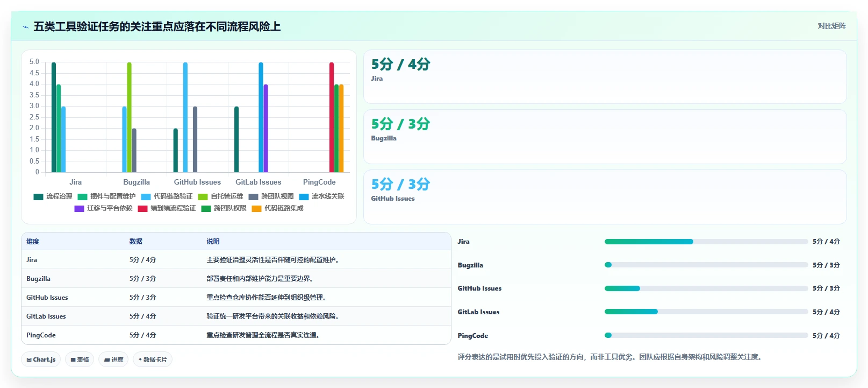Click the GitHub Issues progress bar

[706, 288]
